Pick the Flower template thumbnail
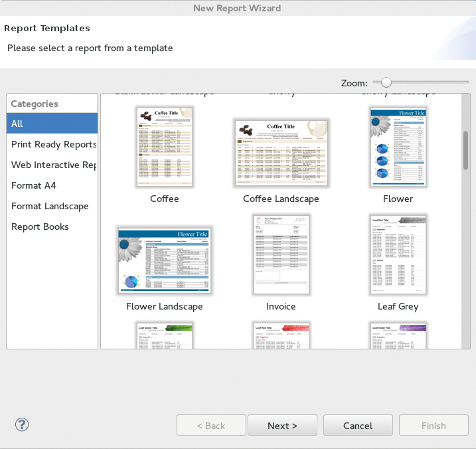Screen dimensions: 476x449 pos(398,147)
